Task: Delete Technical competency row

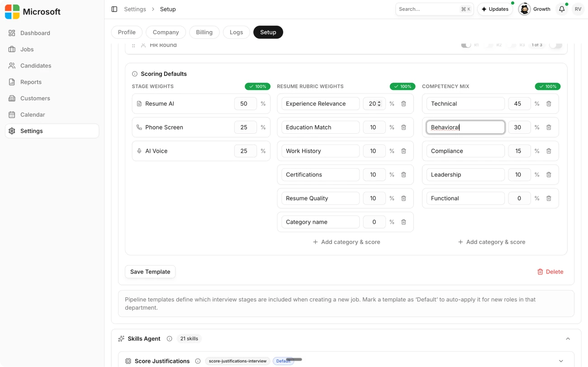Action: pos(549,104)
